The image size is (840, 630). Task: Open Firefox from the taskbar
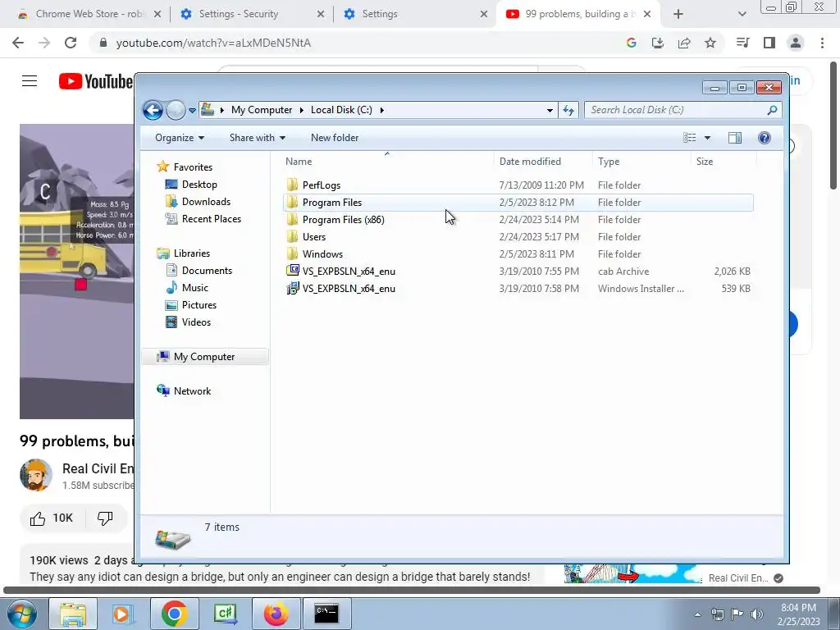(276, 614)
